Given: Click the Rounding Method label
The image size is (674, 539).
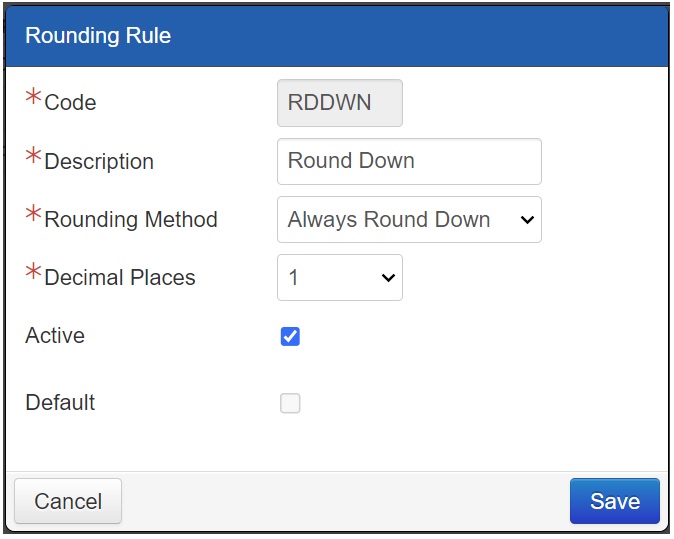Looking at the screenshot, I should click(x=131, y=220).
